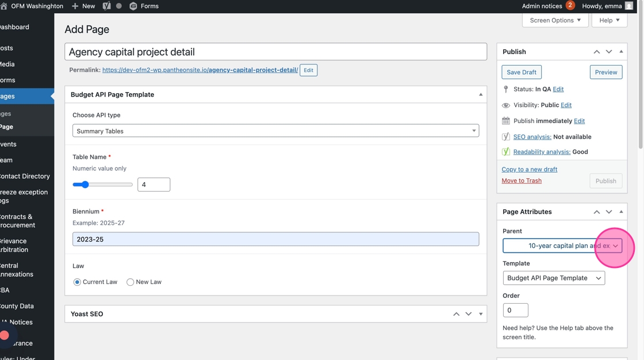Move Publish panel down with arrow icon

[x=609, y=52]
